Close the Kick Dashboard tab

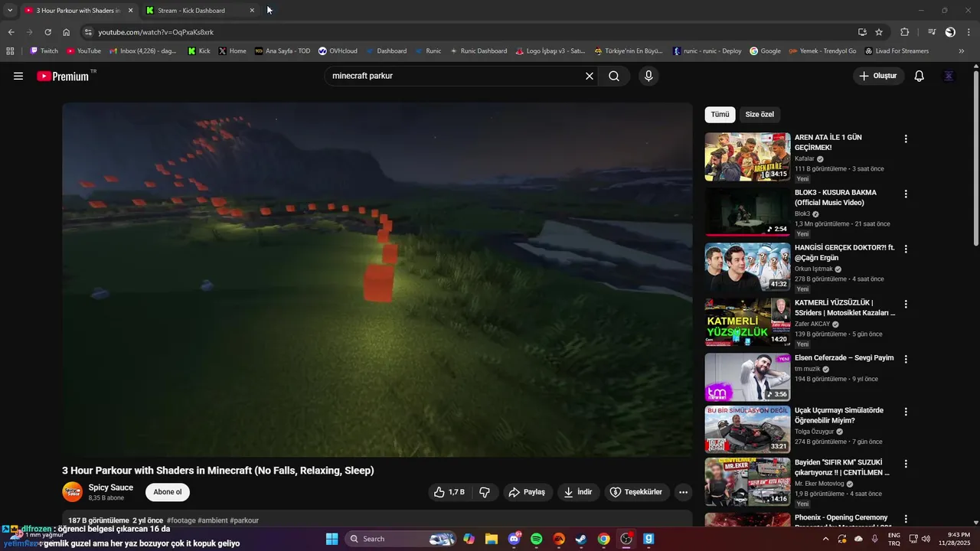252,11
